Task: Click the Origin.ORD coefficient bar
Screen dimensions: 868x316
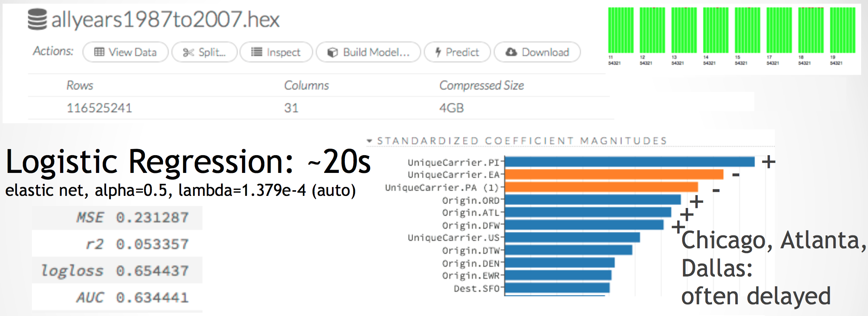Action: tap(593, 200)
